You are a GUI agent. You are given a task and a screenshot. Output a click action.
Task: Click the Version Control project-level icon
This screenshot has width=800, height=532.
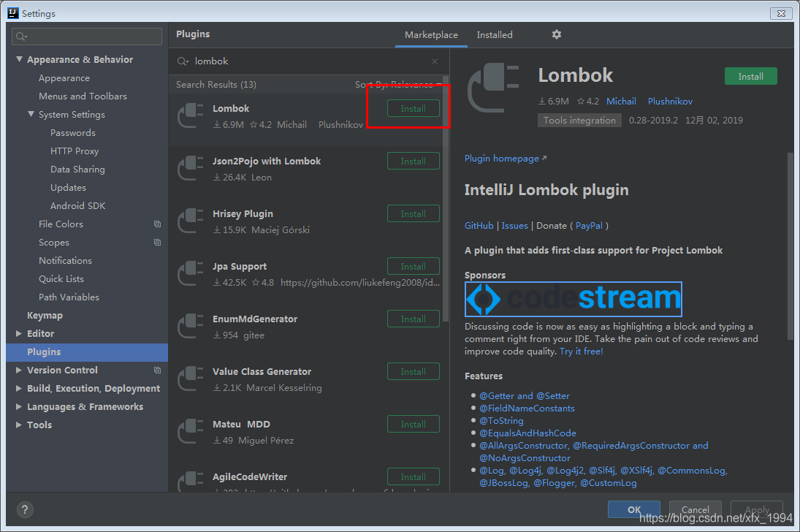157,370
